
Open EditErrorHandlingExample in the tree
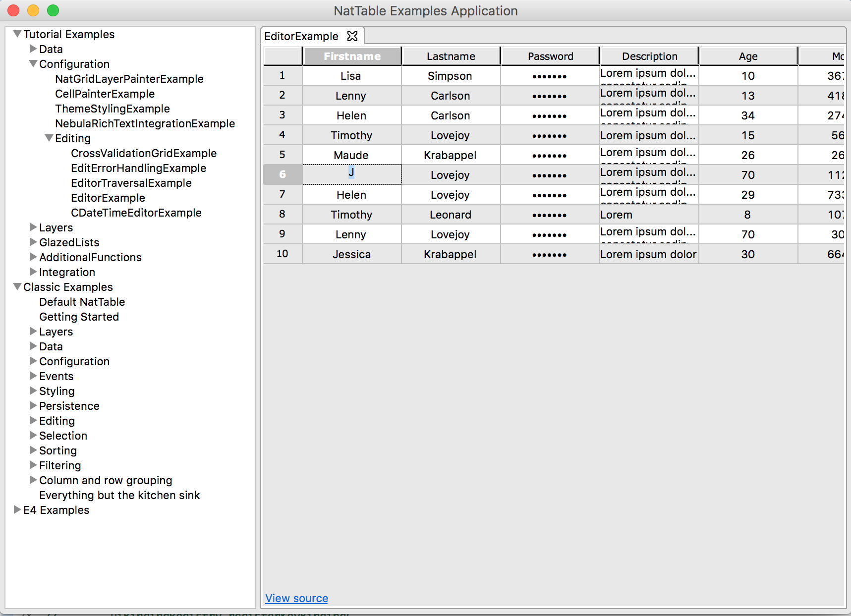[x=139, y=168]
